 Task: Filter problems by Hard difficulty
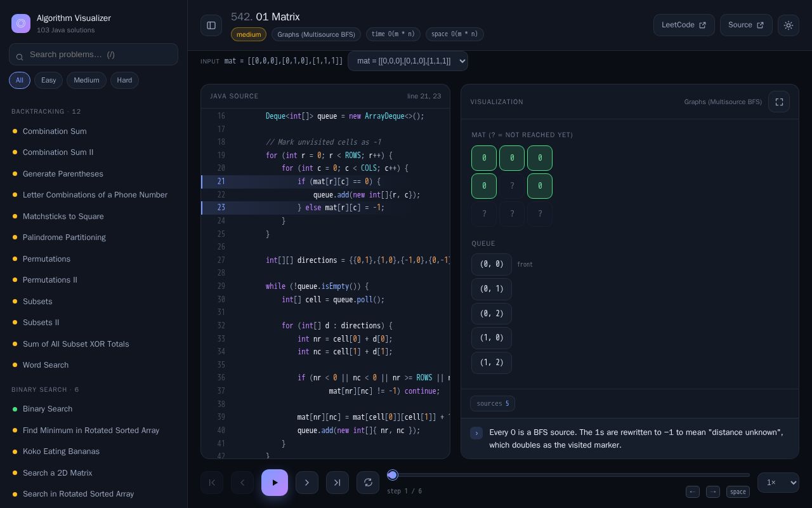(124, 80)
